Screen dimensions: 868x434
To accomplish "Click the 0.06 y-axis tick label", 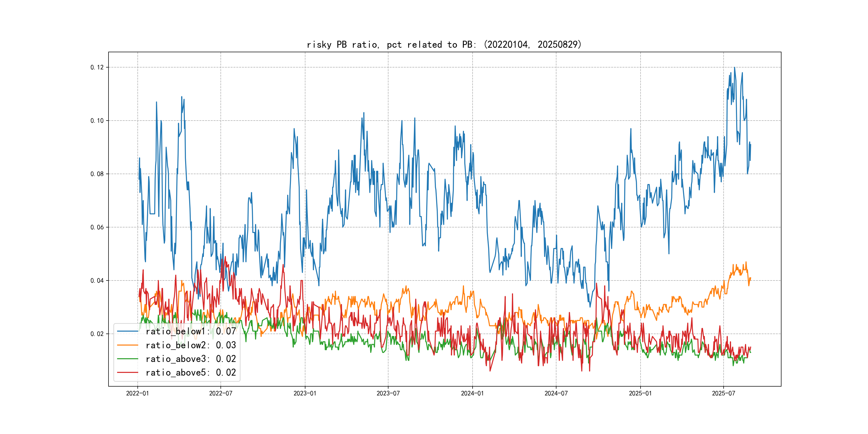I will click(x=97, y=227).
